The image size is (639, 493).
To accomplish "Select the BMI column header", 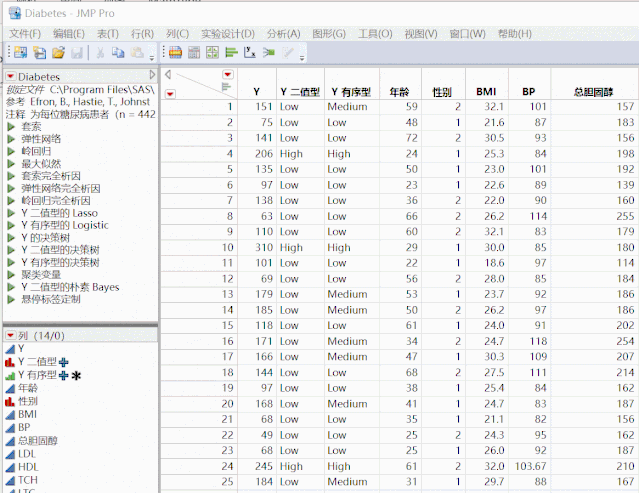I will point(486,91).
